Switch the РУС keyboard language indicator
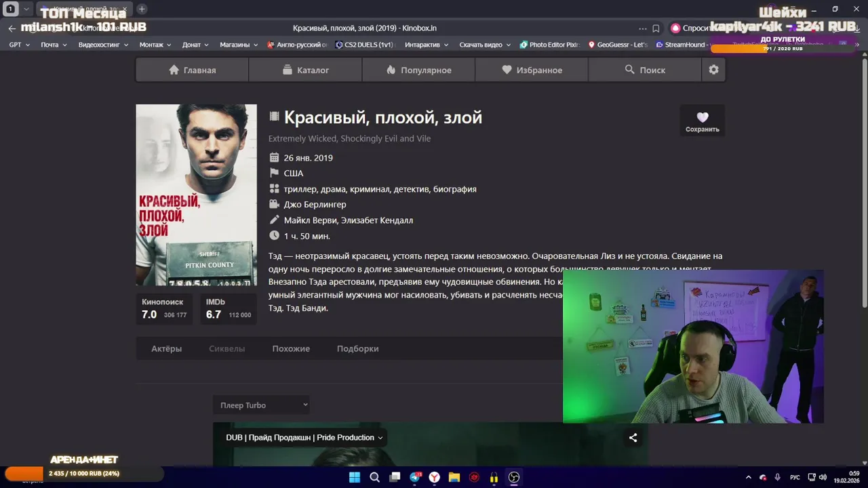Viewport: 868px width, 488px height. pyautogui.click(x=795, y=477)
